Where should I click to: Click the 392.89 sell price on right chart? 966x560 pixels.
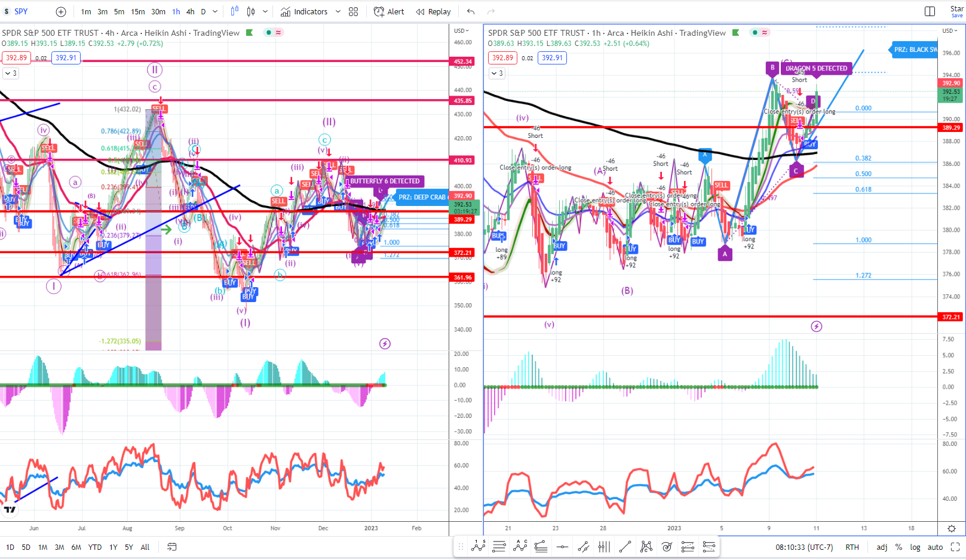point(502,58)
